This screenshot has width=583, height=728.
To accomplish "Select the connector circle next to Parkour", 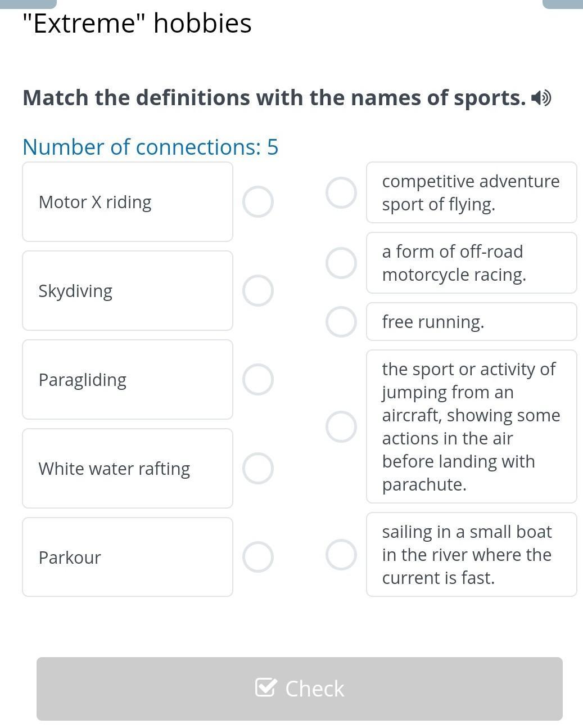I will point(258,557).
